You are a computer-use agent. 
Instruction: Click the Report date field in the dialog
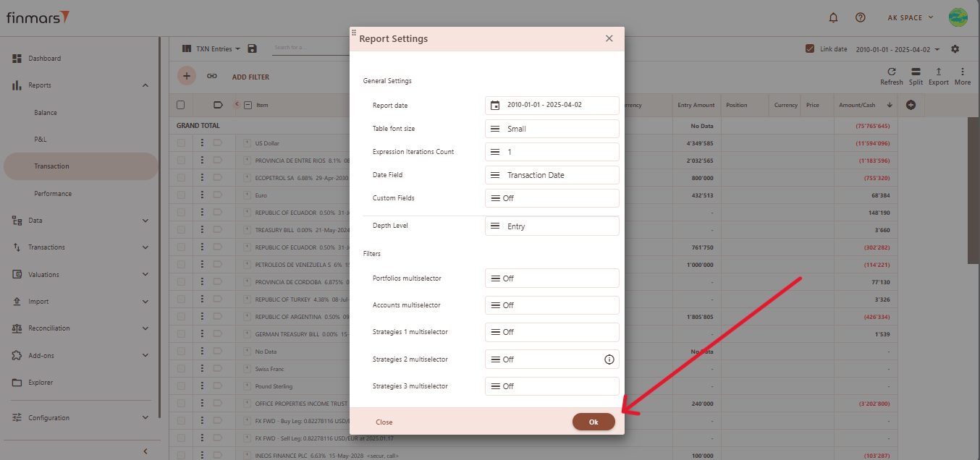click(x=552, y=106)
